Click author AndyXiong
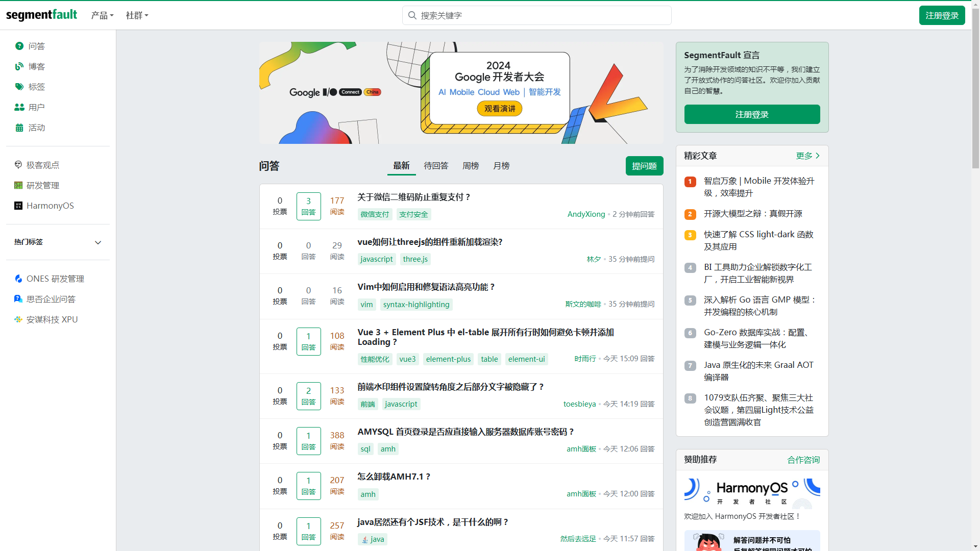Viewport: 980px width, 551px height. point(586,214)
